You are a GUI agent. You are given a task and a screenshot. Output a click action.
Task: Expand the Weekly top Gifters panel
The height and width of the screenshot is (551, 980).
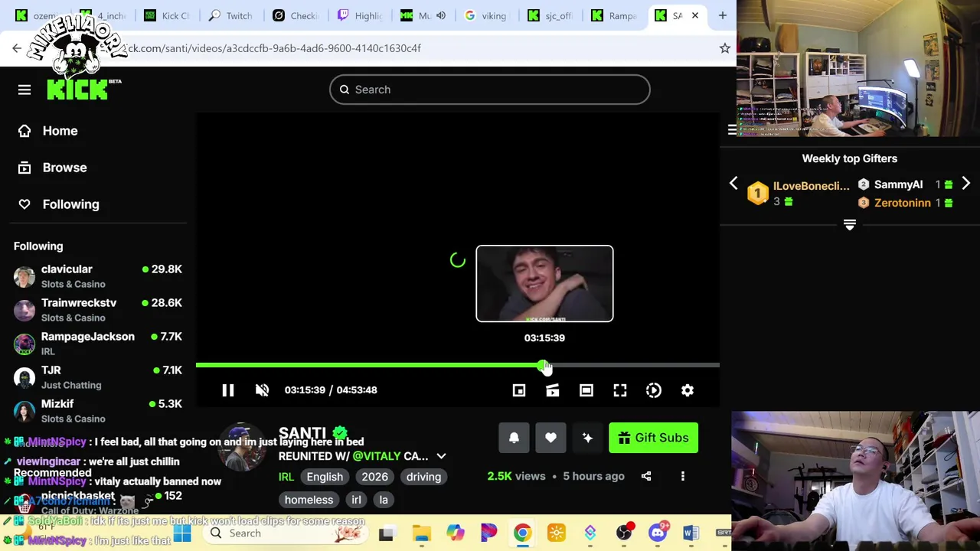pos(849,224)
